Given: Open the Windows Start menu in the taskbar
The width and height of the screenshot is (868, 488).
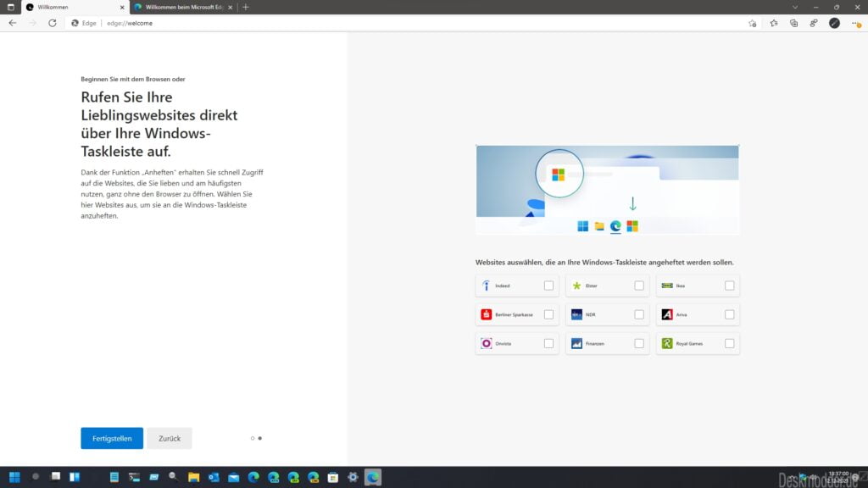Looking at the screenshot, I should (14, 477).
